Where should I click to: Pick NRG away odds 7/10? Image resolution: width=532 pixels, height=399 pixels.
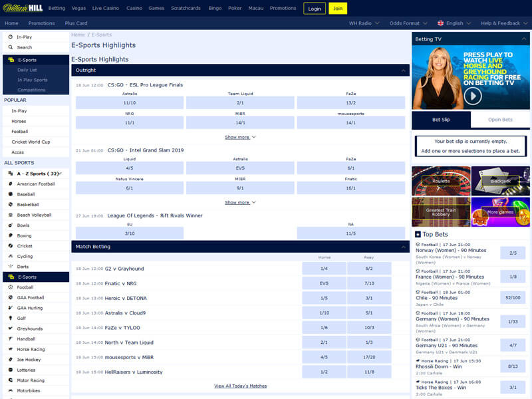[369, 283]
